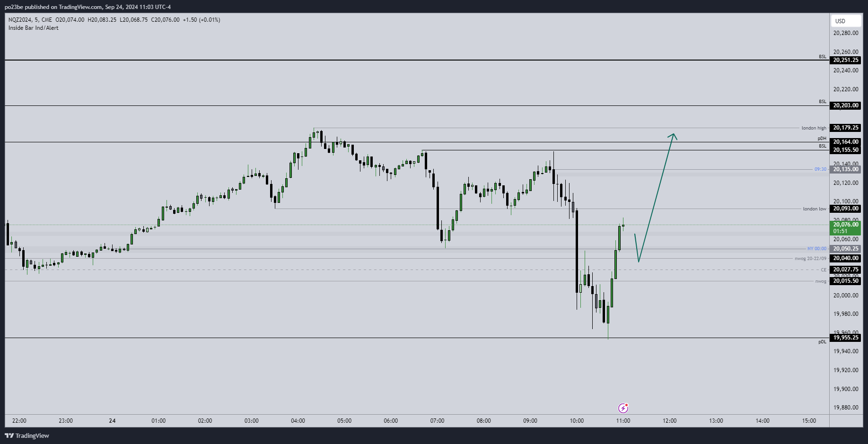Click the green projection arrow tip
The height and width of the screenshot is (444, 868).
(674, 135)
